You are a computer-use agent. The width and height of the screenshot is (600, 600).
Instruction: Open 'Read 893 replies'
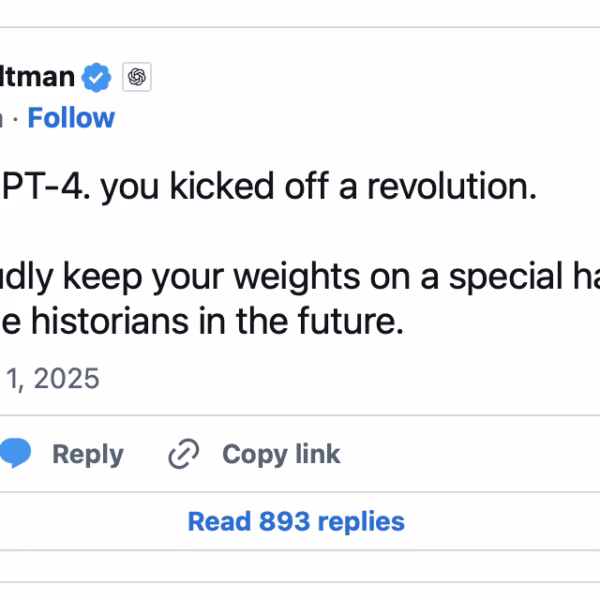tap(296, 522)
